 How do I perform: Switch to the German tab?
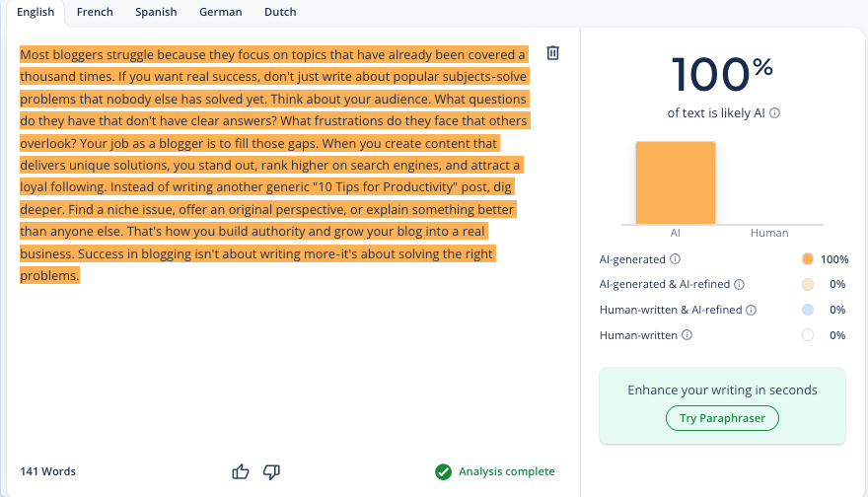tap(220, 12)
